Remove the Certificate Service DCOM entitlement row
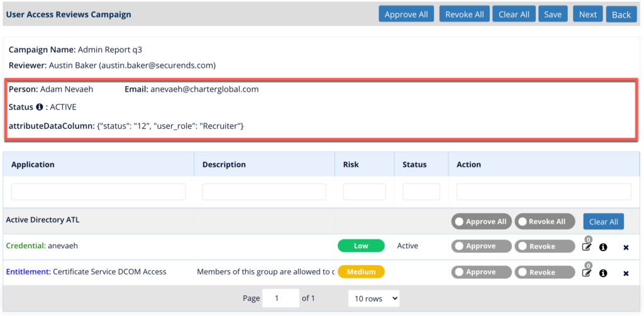 [x=626, y=273]
